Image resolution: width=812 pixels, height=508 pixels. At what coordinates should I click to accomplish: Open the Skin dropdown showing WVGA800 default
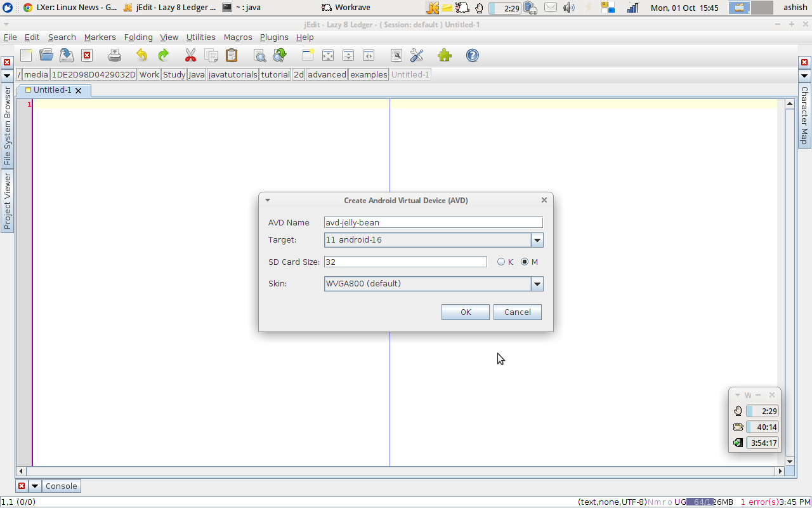click(537, 284)
